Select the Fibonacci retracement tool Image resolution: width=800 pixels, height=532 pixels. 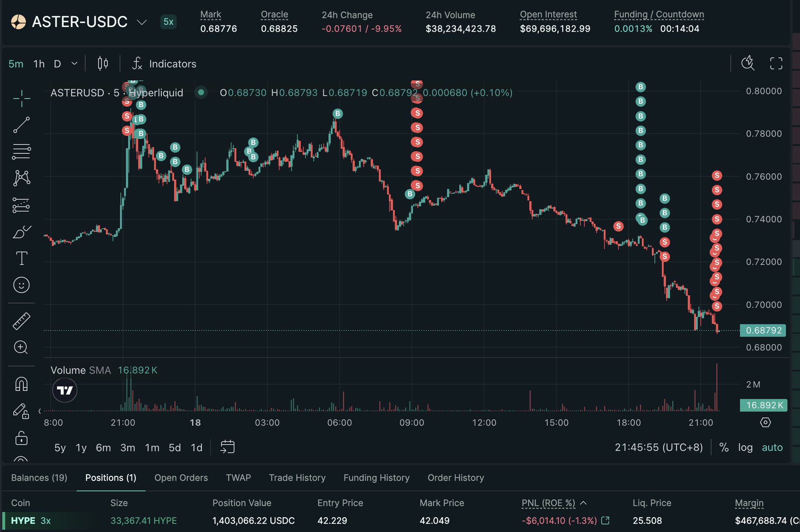[21, 151]
